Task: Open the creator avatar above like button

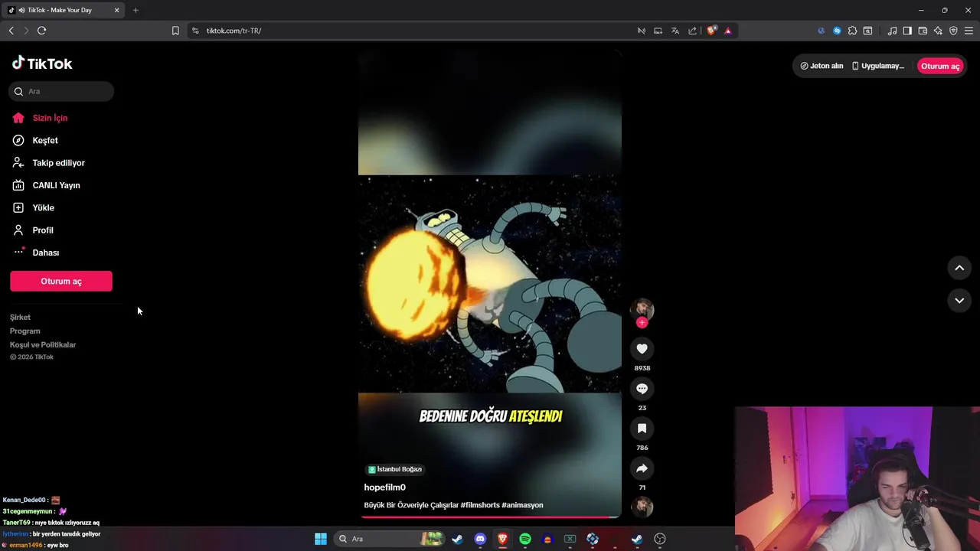Action: click(x=642, y=308)
